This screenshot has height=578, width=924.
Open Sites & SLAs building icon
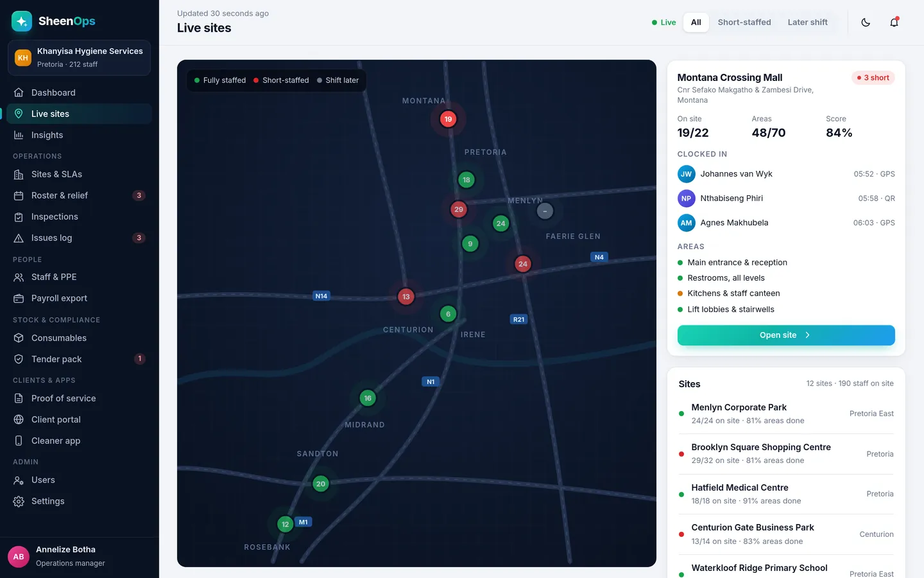(19, 174)
